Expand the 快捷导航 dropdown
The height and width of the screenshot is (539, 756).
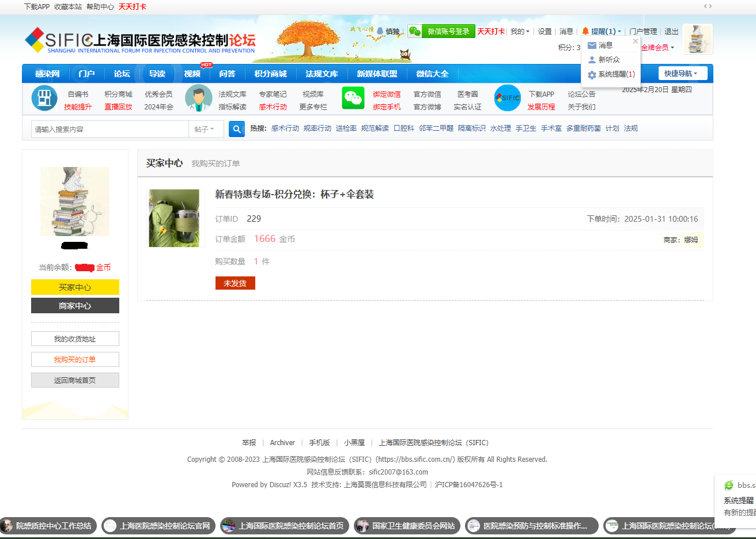coord(682,74)
